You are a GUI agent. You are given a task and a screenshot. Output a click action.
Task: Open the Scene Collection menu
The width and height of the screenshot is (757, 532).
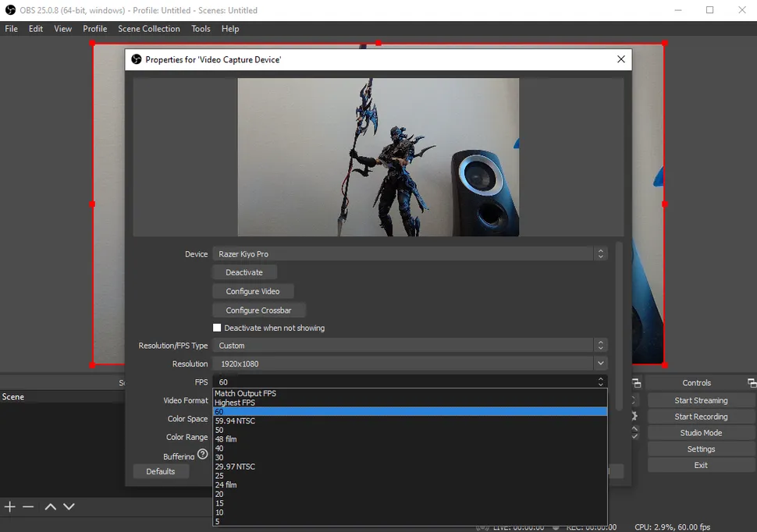148,29
